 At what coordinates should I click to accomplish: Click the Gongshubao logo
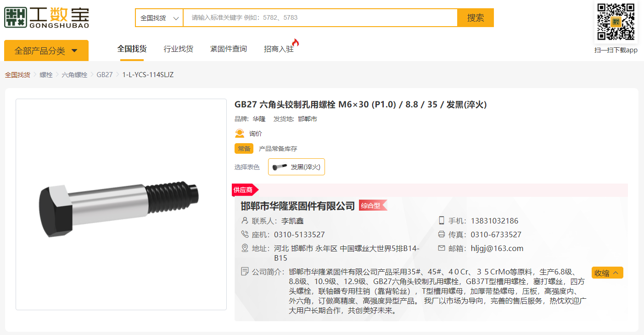click(x=46, y=18)
